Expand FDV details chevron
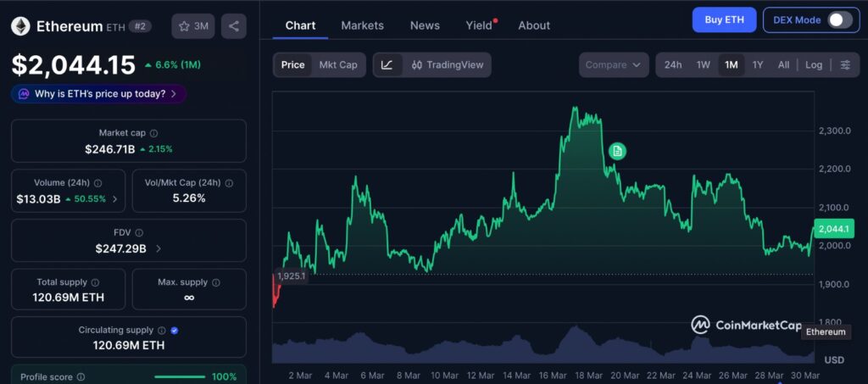Viewport: 868px width, 384px height. pos(159,249)
